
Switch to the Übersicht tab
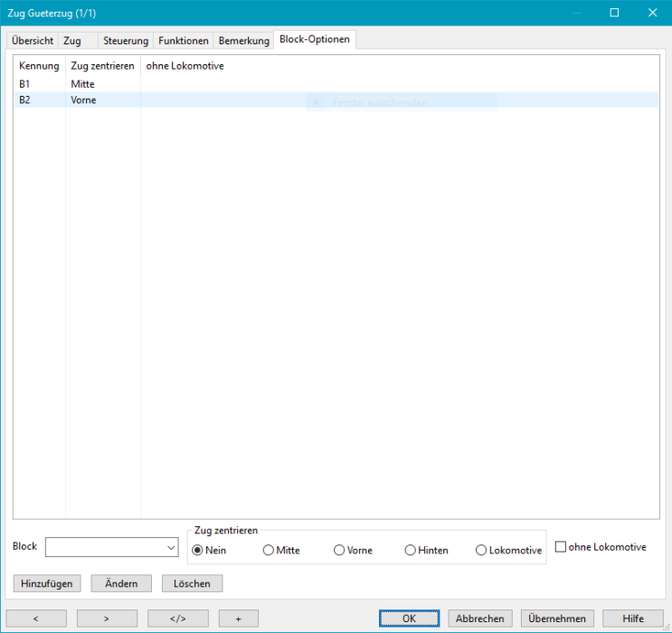33,41
